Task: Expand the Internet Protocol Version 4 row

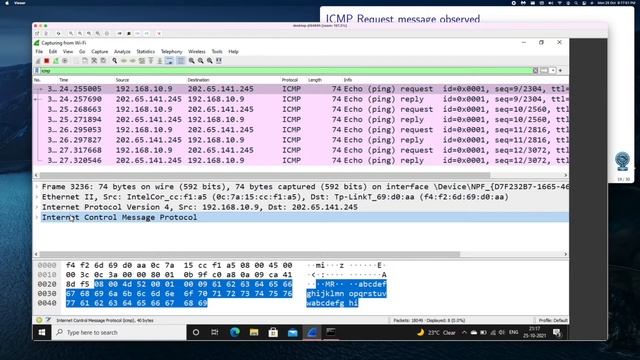Action: point(37,207)
